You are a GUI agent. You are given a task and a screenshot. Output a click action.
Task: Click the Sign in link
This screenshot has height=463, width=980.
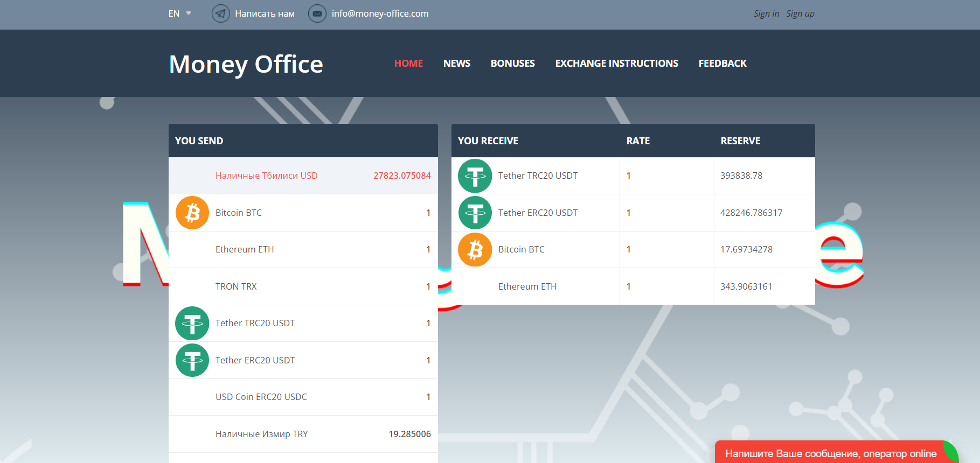pyautogui.click(x=766, y=13)
